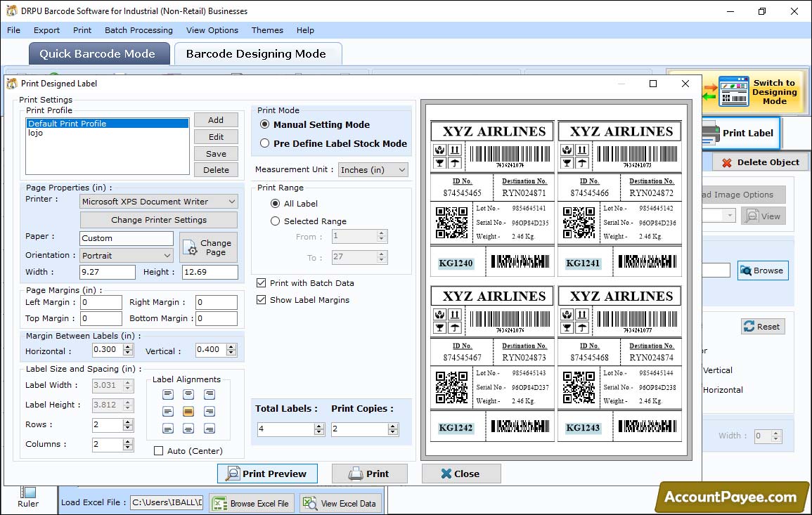Click the Print Preview magnifier icon
The width and height of the screenshot is (812, 515).
tap(233, 474)
